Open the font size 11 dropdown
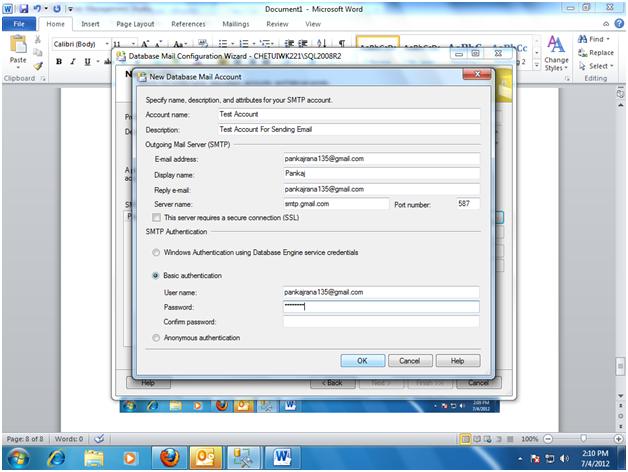Screen dimensions: 628x472 click(x=133, y=44)
